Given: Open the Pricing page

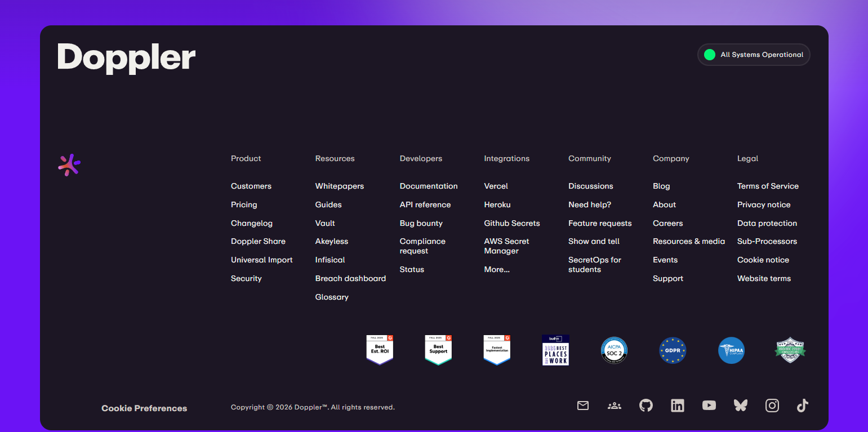Looking at the screenshot, I should click(244, 204).
